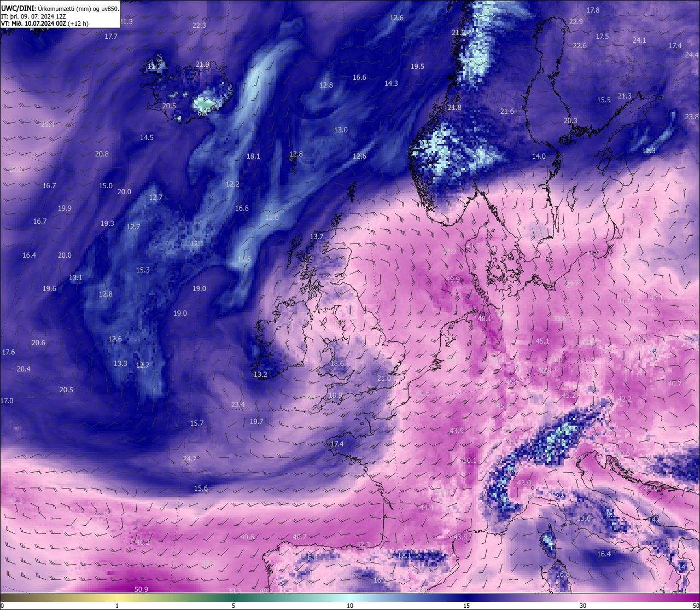This screenshot has width=700, height=610.
Task: Click the value 19.9 on the map
Action: (65, 208)
